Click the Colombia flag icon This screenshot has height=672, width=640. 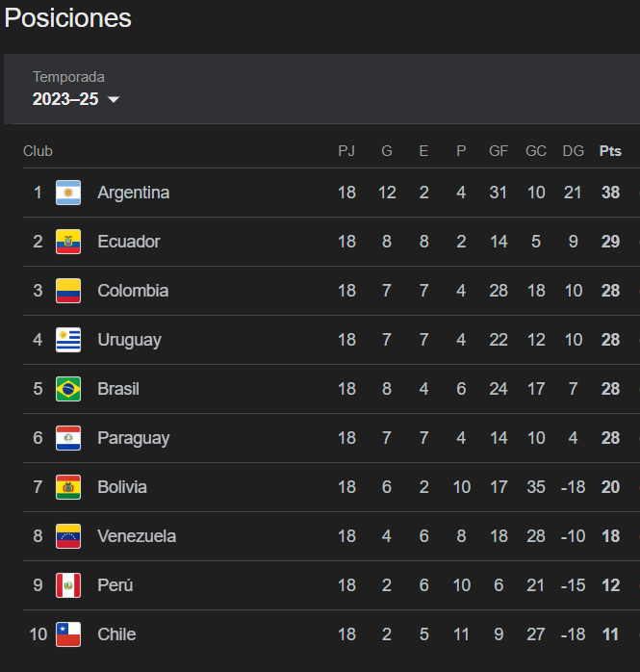click(68, 291)
